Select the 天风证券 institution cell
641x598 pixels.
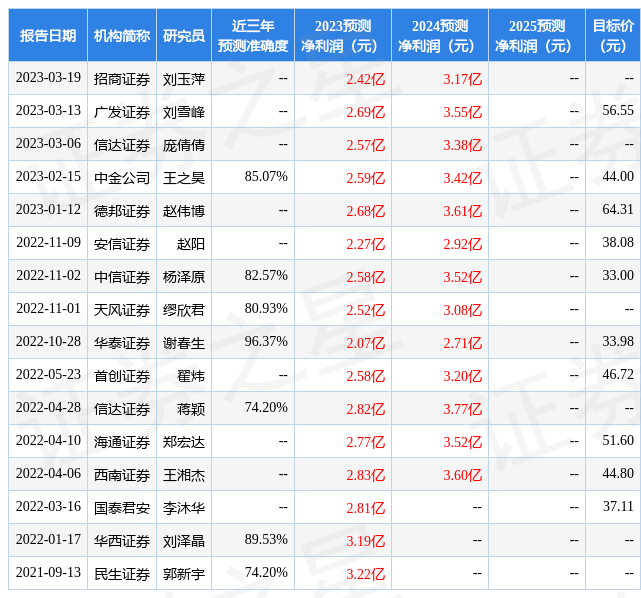122,310
